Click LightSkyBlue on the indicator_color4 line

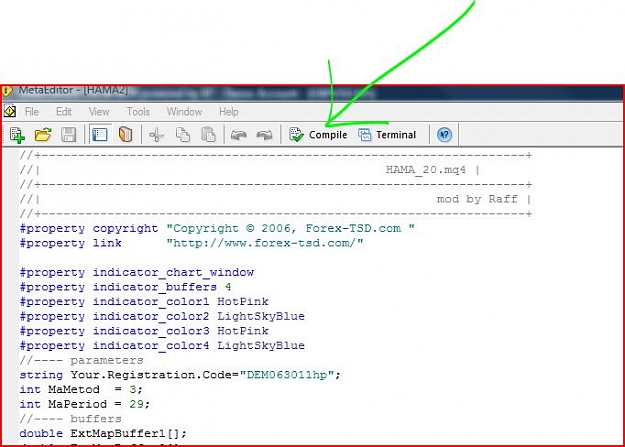click(x=261, y=346)
